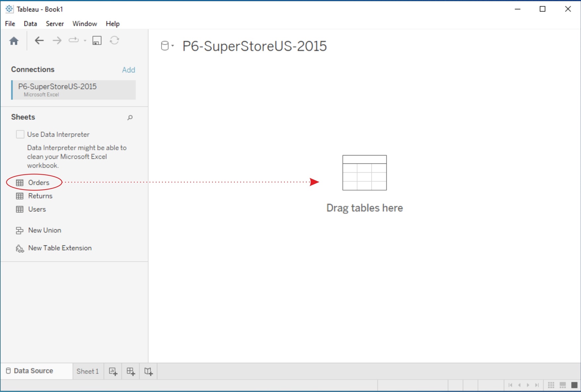581x392 pixels.
Task: Go to the next sheet navigation arrow
Action: (528, 385)
